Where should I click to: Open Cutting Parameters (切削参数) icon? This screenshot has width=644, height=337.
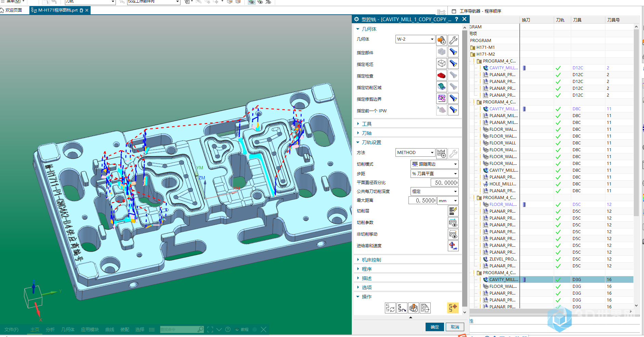pyautogui.click(x=453, y=223)
